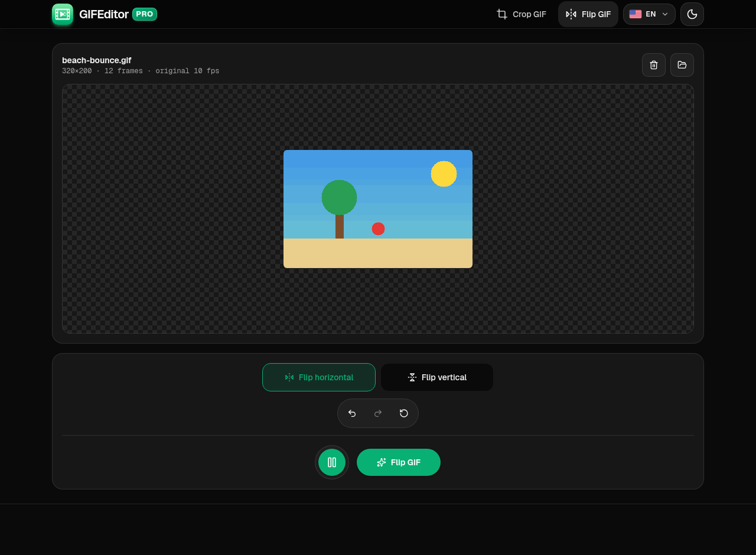This screenshot has height=555, width=756.
Task: Click the 320×200 · 12 frames info text
Action: pyautogui.click(x=141, y=71)
